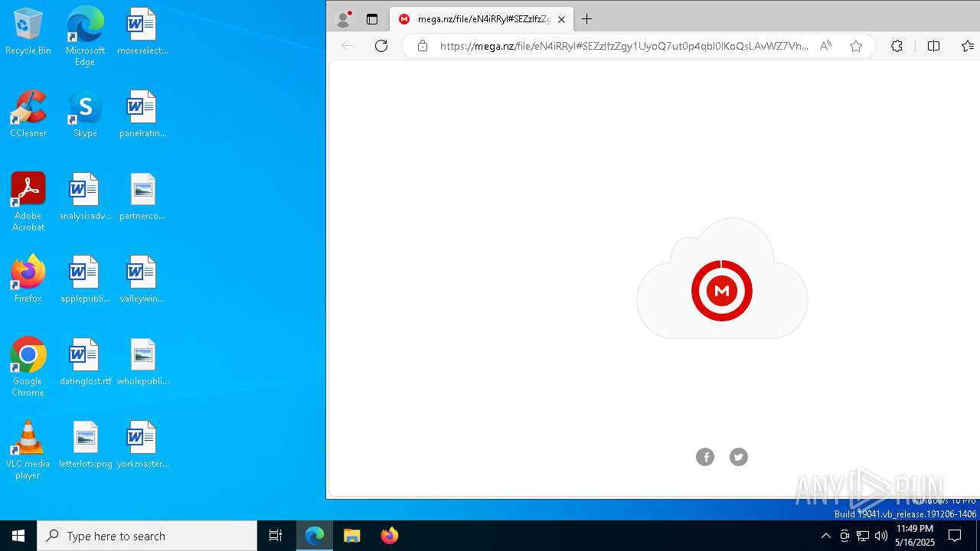Go back in Edge browser
Viewport: 980px width, 551px height.
(x=347, y=46)
